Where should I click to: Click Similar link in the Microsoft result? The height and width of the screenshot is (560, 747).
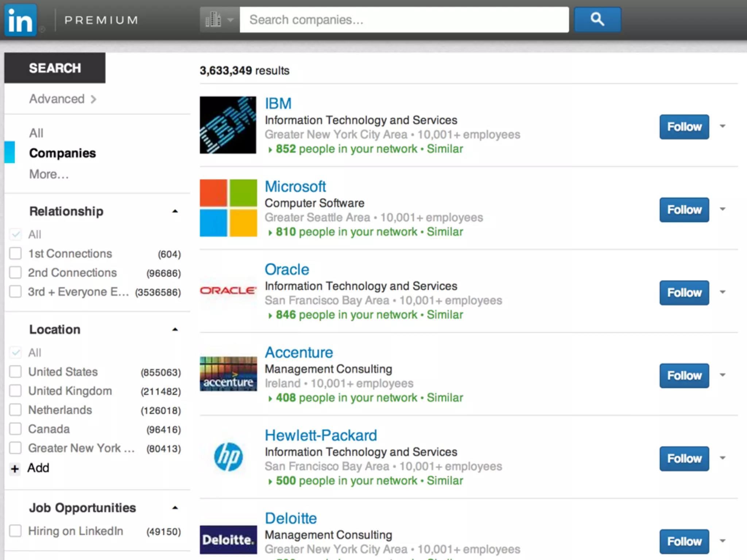(445, 232)
